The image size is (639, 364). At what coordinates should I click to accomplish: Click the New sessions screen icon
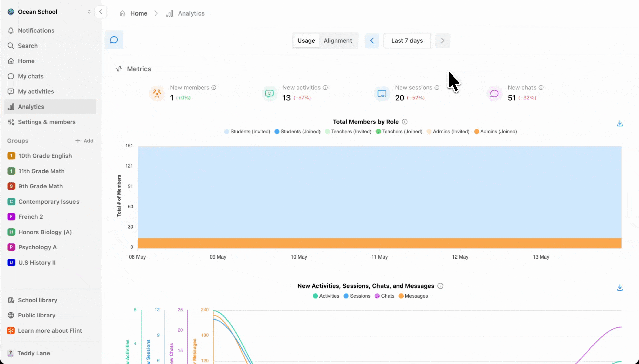(382, 93)
